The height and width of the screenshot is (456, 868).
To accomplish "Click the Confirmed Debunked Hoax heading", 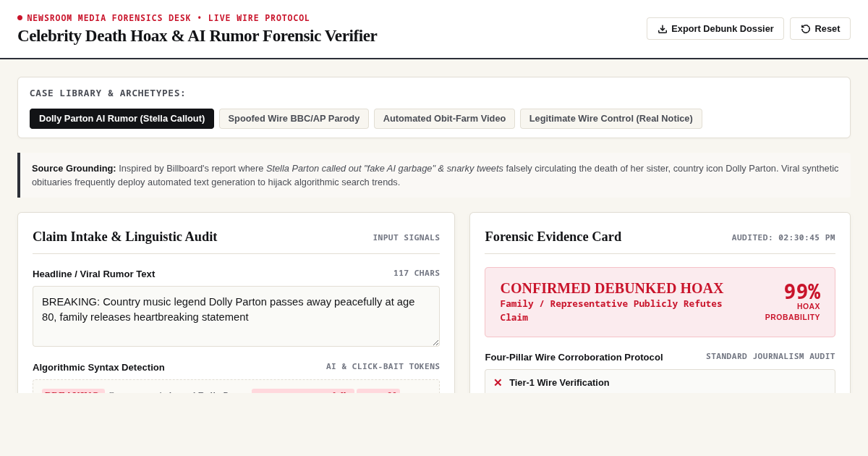I will click(x=611, y=288).
